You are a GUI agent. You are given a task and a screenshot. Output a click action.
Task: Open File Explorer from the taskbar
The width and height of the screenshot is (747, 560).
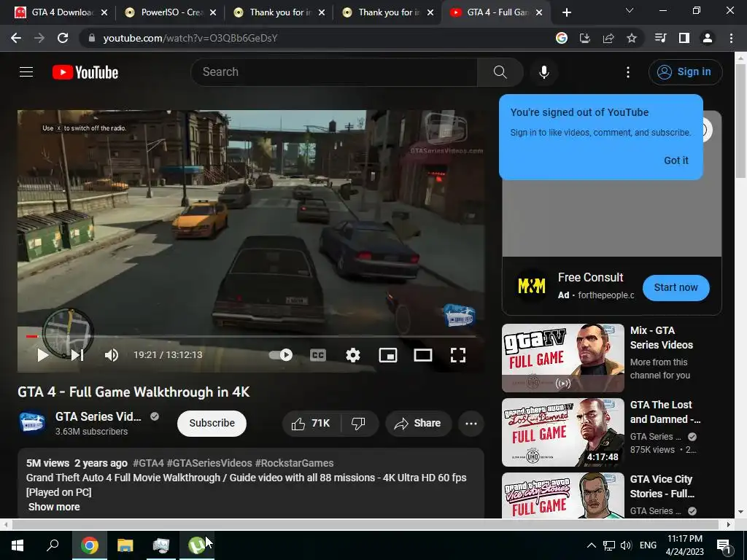pos(125,545)
